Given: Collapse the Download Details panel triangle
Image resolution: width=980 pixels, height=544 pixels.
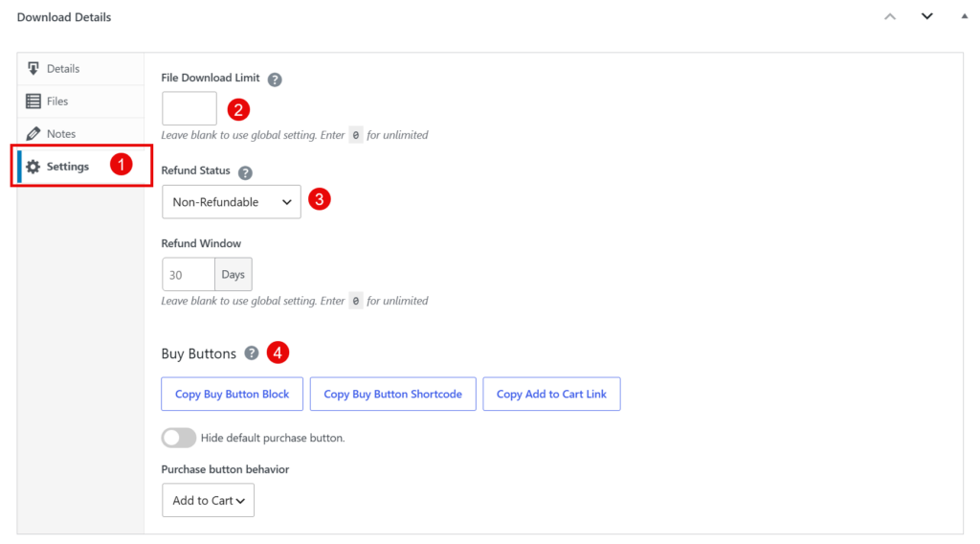Looking at the screenshot, I should click(x=965, y=16).
